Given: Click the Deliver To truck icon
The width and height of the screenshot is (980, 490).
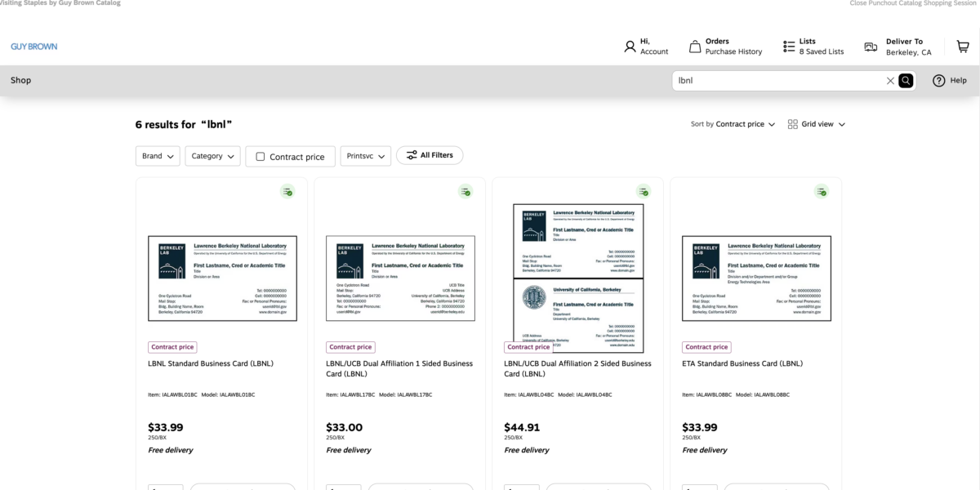Looking at the screenshot, I should [x=871, y=47].
